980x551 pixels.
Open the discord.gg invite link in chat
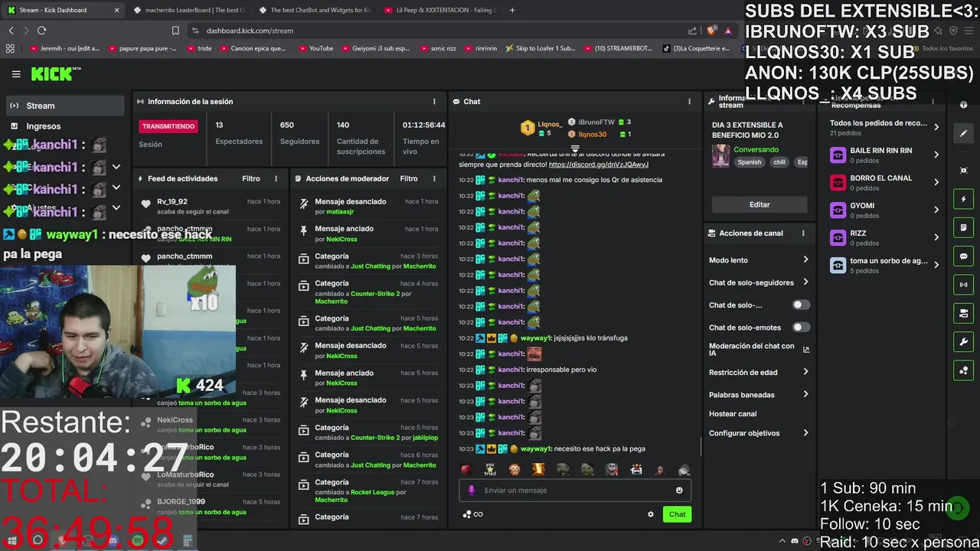[599, 165]
